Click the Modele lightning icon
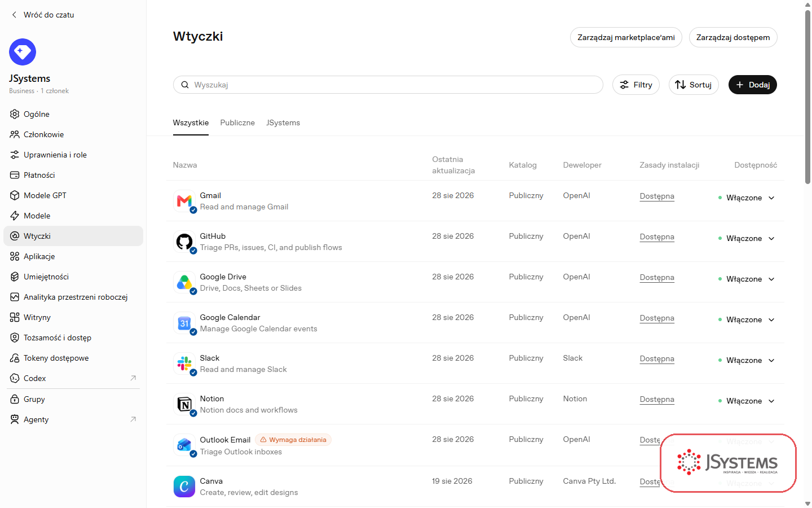This screenshot has width=812, height=508. [x=15, y=216]
